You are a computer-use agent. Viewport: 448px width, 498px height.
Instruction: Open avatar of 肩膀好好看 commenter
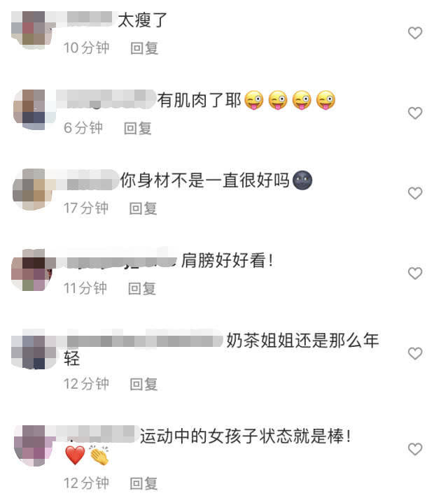[x=31, y=270]
